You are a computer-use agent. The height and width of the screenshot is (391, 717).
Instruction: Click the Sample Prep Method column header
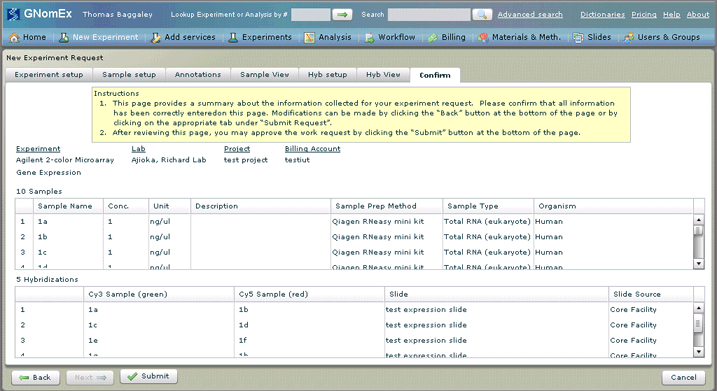[387, 206]
